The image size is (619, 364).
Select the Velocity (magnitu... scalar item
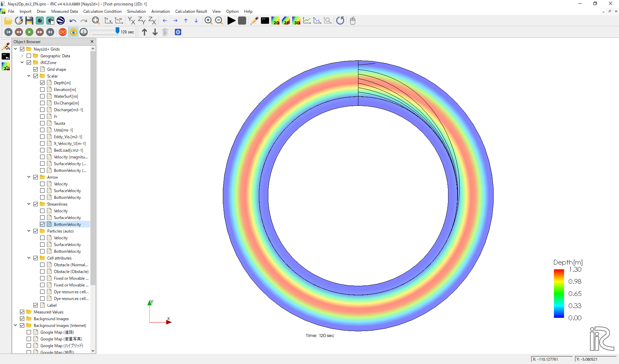tap(71, 157)
